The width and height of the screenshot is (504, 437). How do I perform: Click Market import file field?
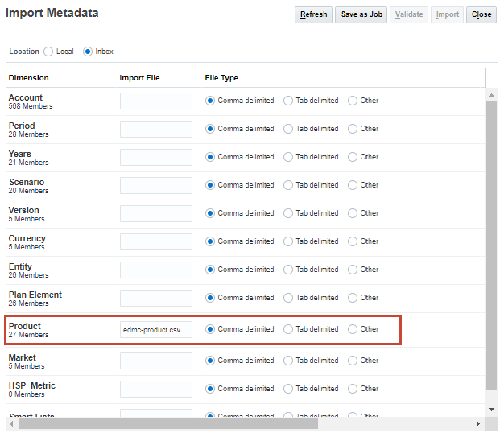pyautogui.click(x=156, y=361)
